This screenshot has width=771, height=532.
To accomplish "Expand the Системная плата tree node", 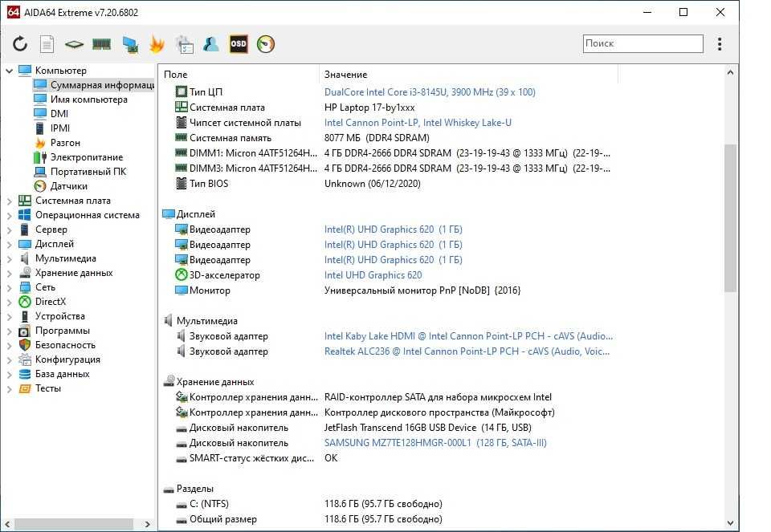I will tap(9, 201).
